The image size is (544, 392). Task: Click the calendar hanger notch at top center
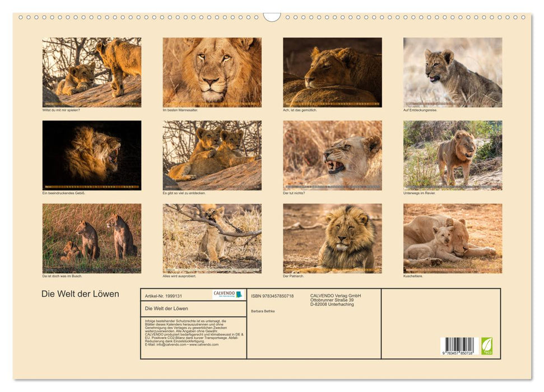(x=272, y=16)
